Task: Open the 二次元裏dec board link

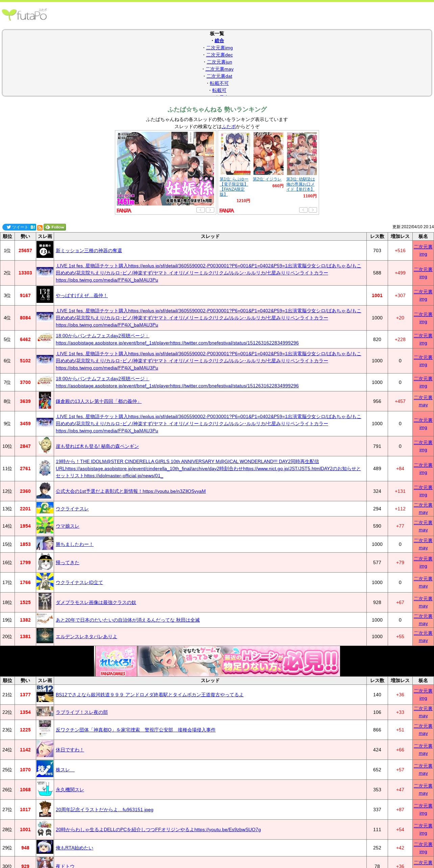Action: point(219,55)
